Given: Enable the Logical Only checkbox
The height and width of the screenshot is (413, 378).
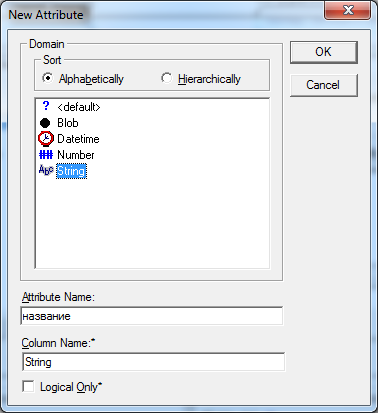Looking at the screenshot, I should [x=28, y=387].
